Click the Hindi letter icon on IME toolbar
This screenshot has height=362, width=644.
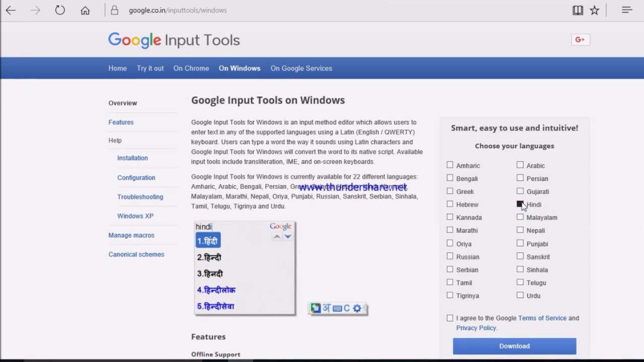pos(327,308)
